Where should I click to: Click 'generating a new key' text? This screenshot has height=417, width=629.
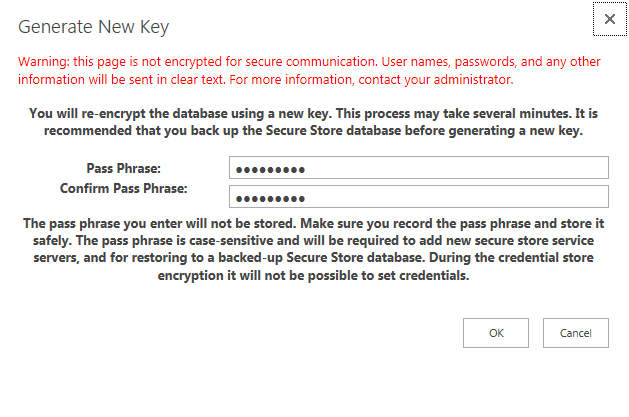pyautogui.click(x=515, y=131)
